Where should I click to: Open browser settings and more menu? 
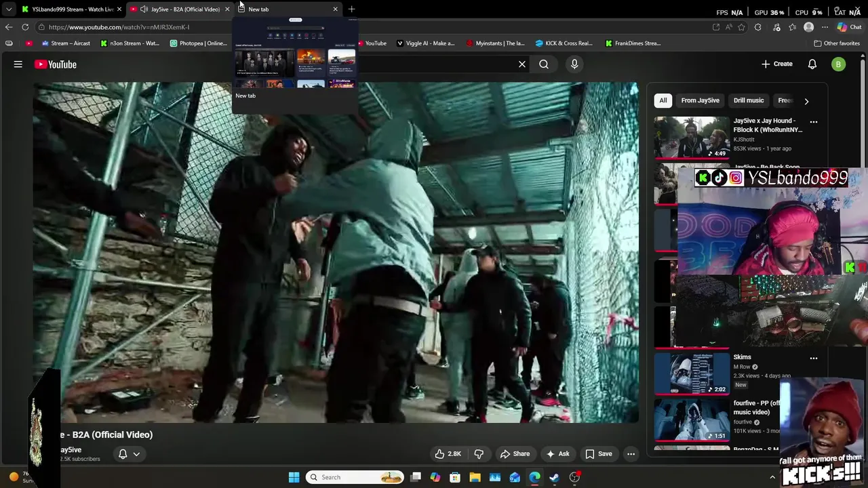click(x=825, y=27)
